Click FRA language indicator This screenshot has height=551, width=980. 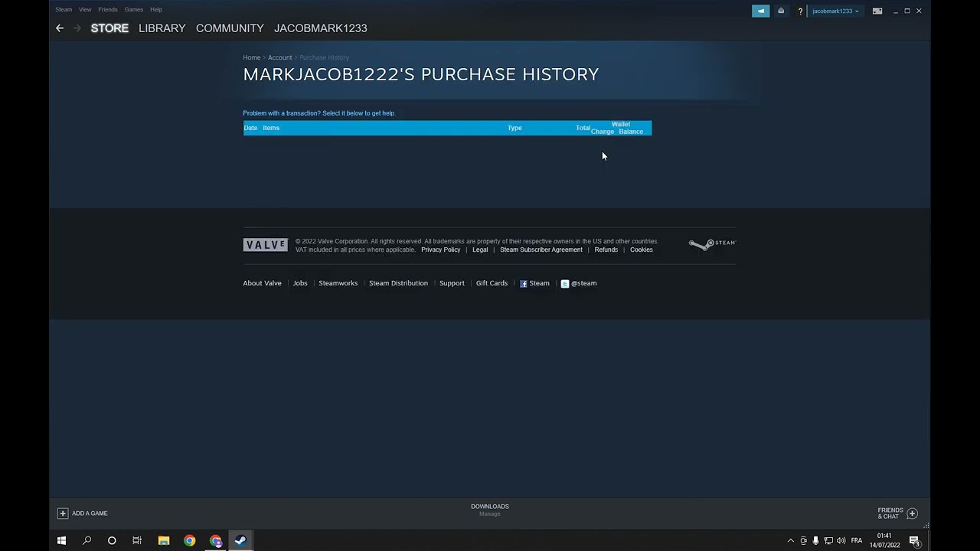[x=857, y=540]
